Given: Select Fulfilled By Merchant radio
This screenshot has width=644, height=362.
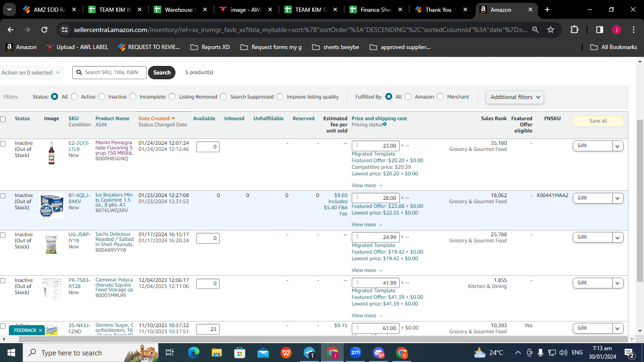Looking at the screenshot, I should pyautogui.click(x=440, y=97).
